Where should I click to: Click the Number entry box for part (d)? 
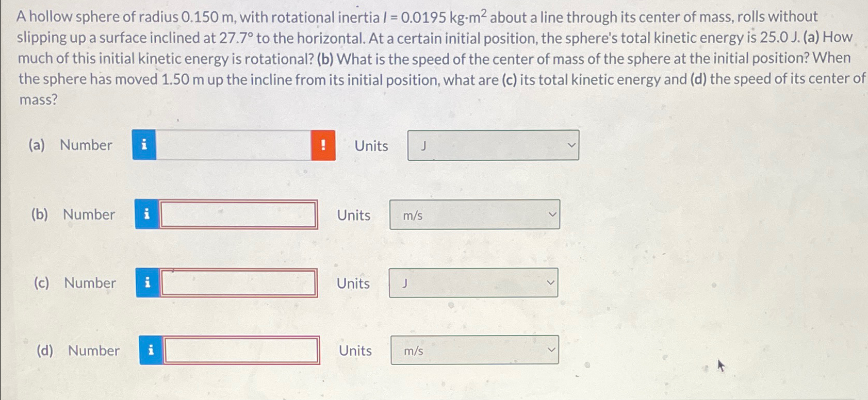241,351
